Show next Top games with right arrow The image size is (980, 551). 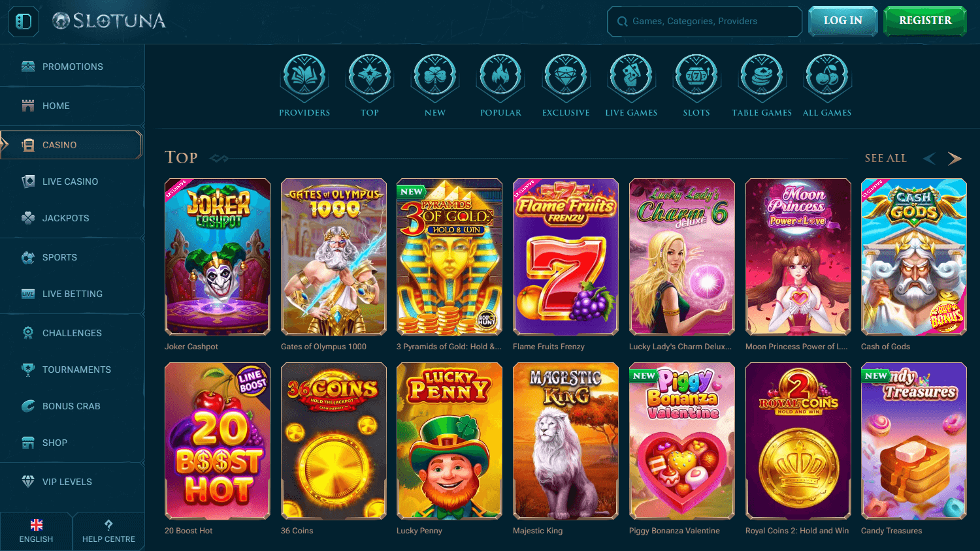click(955, 158)
